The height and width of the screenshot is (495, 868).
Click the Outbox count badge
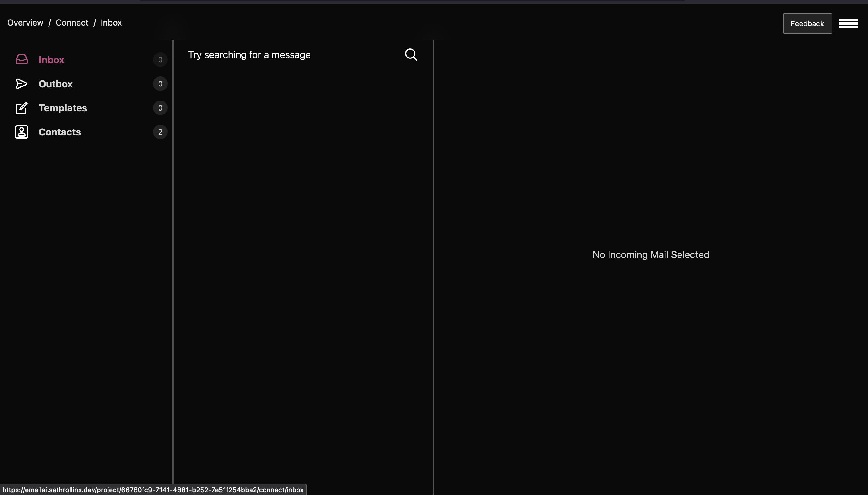160,84
